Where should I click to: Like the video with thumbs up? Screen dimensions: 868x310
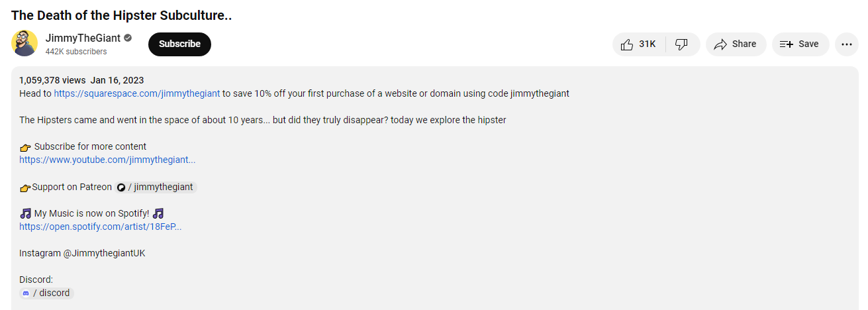638,44
